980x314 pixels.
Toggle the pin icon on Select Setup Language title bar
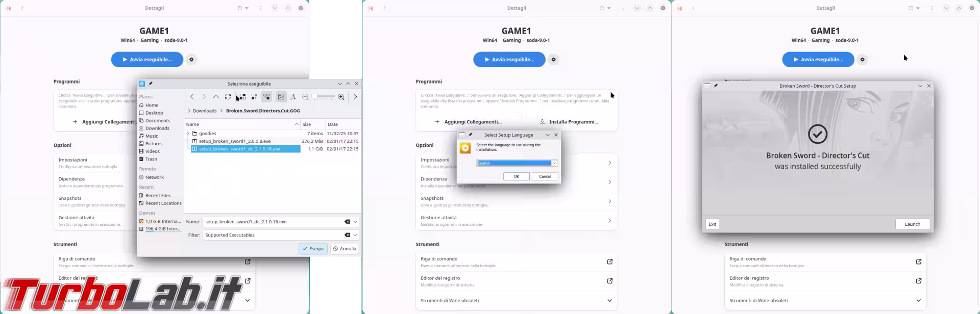pyautogui.click(x=471, y=135)
